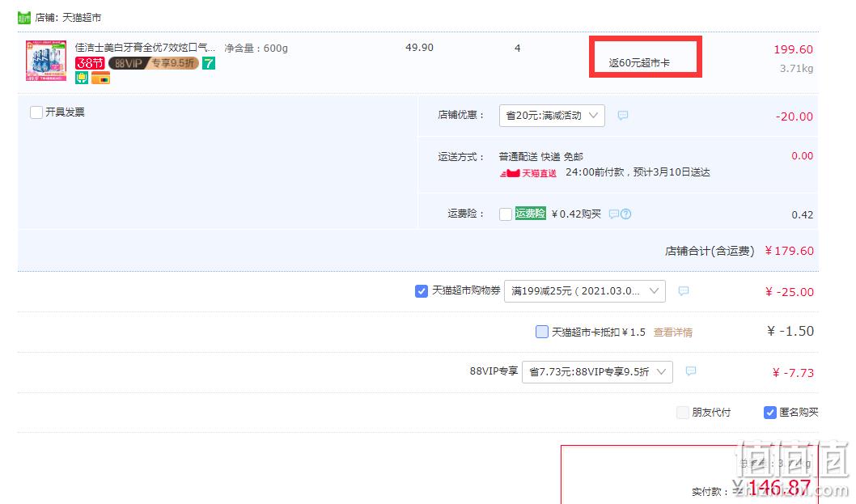Viewport: 856px width, 504px height.
Task: Click the 天猫直送 delivery logo
Action: (x=528, y=173)
